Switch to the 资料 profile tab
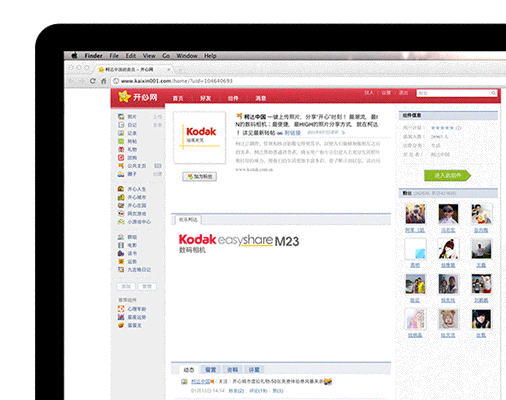506x400 pixels. (232, 370)
